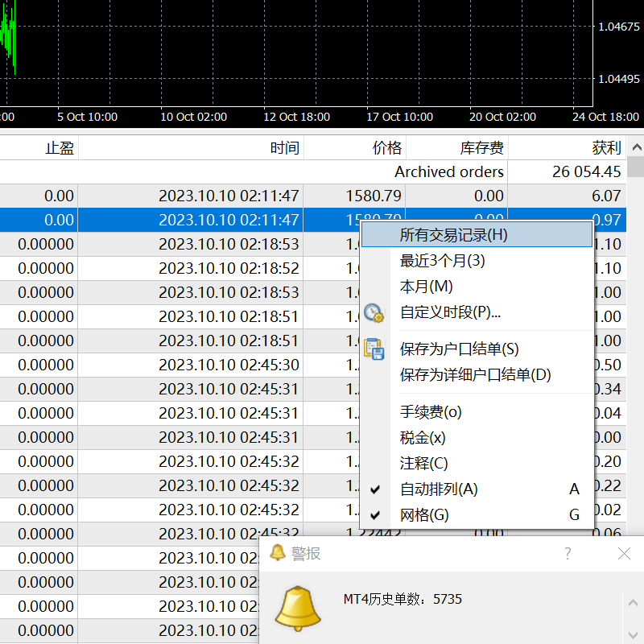Uncheck 网格(G) grid option

[x=424, y=515]
